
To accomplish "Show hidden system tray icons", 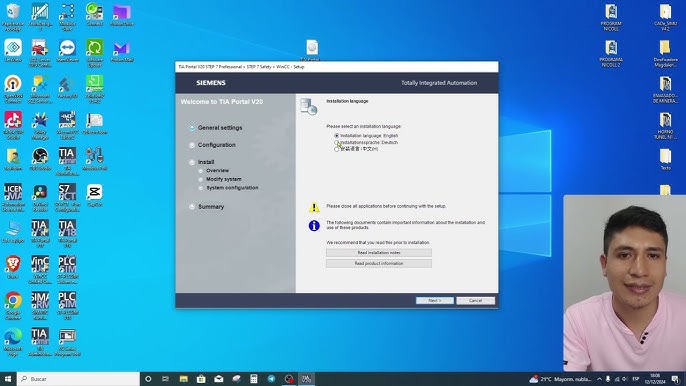I will [599, 379].
